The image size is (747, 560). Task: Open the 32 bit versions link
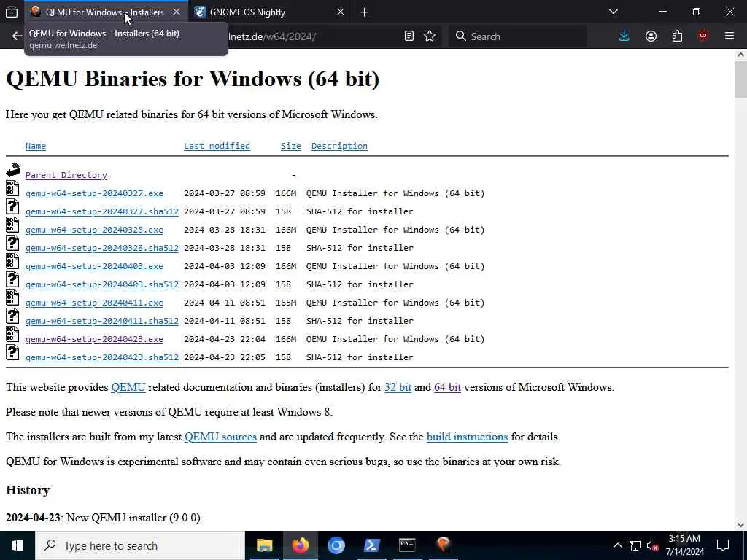[x=398, y=387]
